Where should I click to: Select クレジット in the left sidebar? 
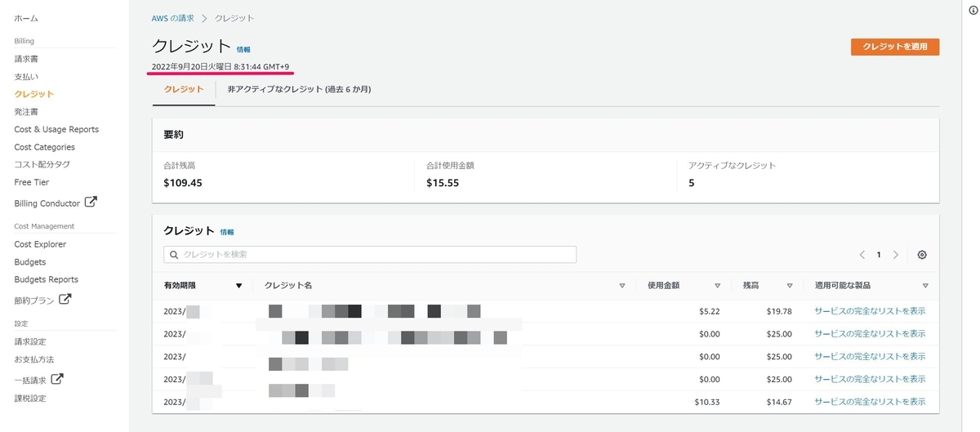pos(34,94)
